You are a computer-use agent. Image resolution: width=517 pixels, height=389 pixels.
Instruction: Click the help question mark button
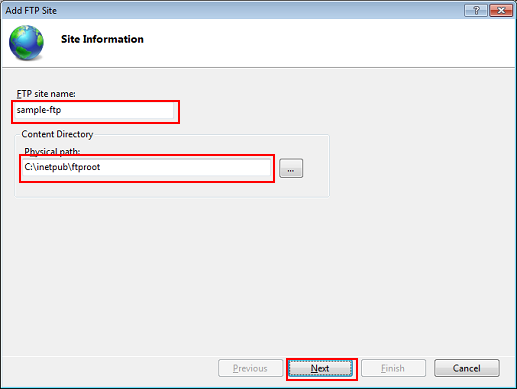click(476, 11)
